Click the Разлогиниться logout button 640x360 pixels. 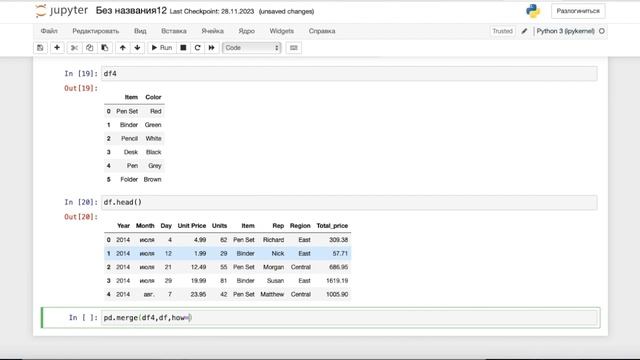(578, 11)
